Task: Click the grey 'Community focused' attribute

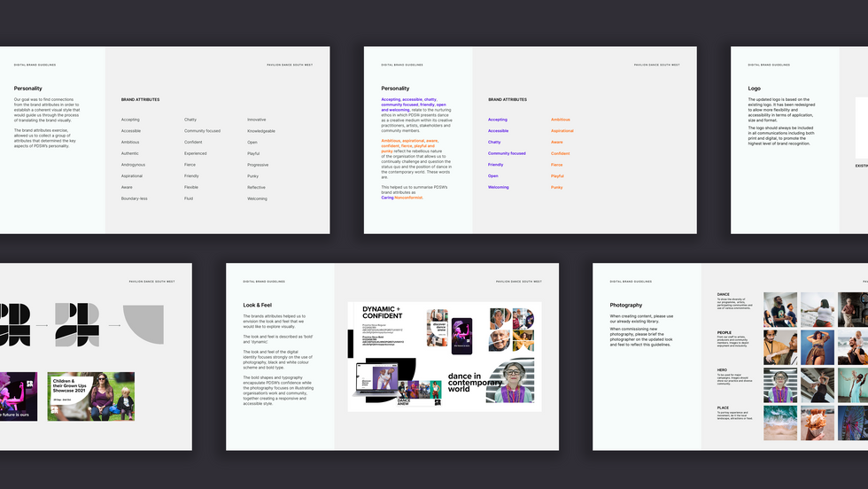Action: click(x=202, y=131)
